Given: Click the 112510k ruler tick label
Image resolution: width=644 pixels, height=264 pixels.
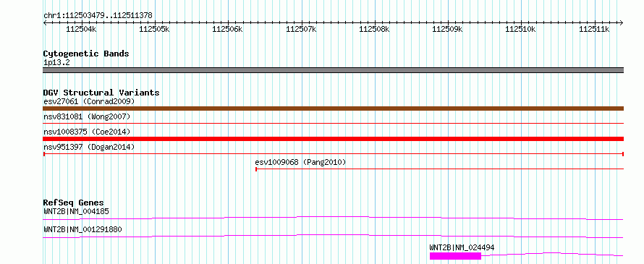Looking at the screenshot, I should pyautogui.click(x=521, y=29).
